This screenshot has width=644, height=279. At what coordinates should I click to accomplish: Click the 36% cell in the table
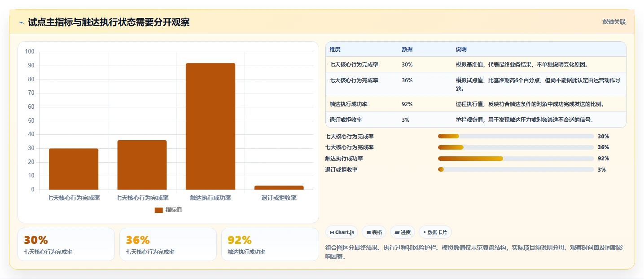tap(407, 80)
